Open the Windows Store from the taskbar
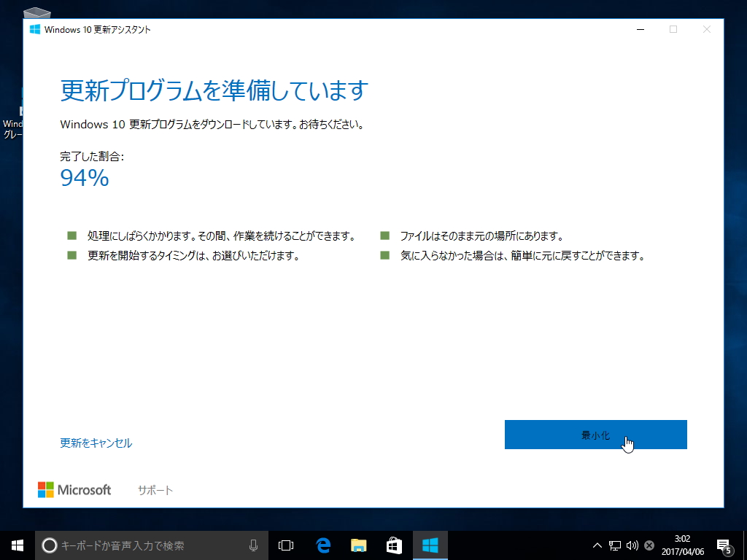747x560 pixels. point(394,545)
